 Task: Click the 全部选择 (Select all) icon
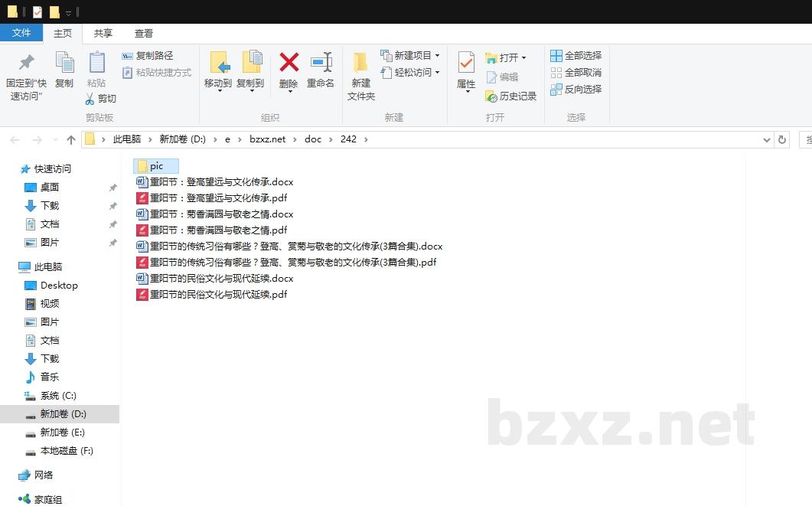556,55
